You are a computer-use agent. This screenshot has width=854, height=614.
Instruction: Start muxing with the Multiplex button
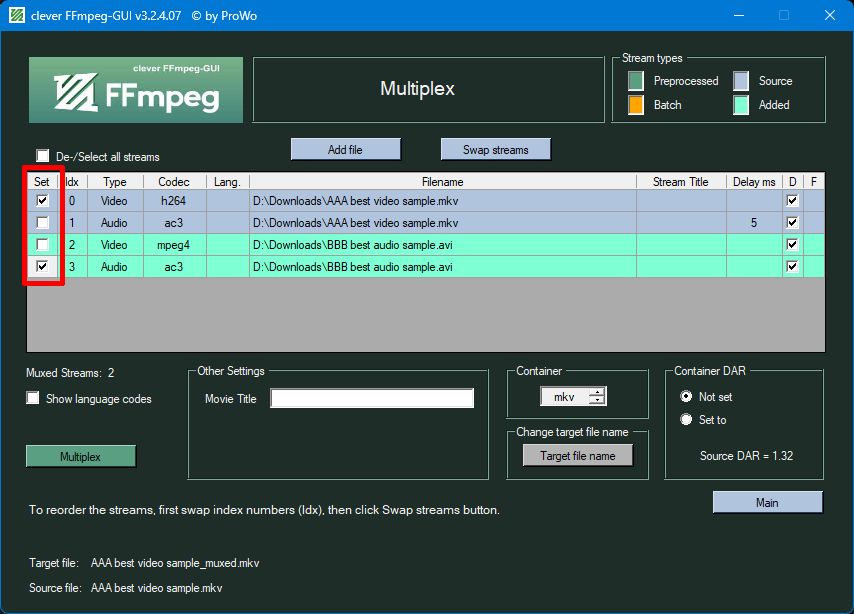pos(81,457)
